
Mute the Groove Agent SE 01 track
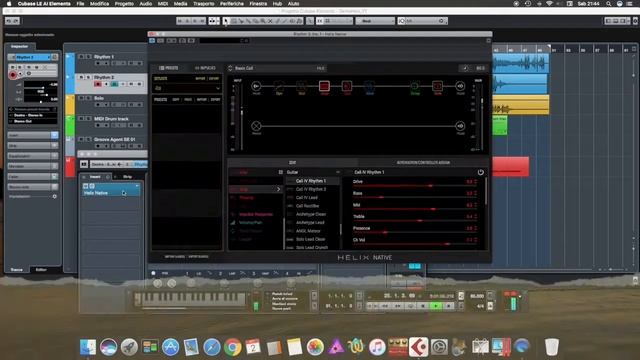click(81, 139)
